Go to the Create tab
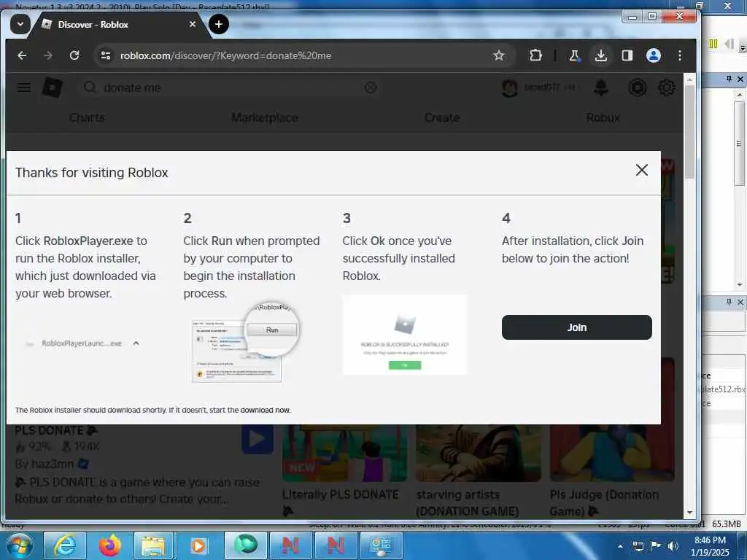 (442, 117)
